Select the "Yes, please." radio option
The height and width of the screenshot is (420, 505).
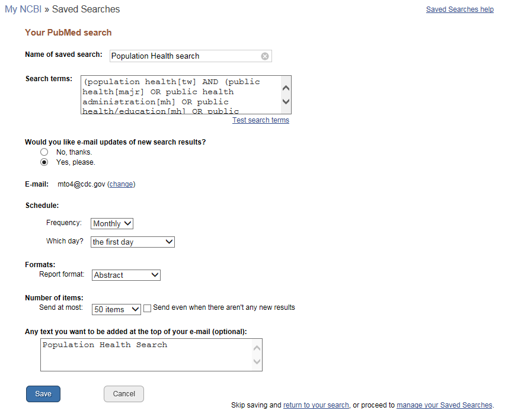pos(44,162)
